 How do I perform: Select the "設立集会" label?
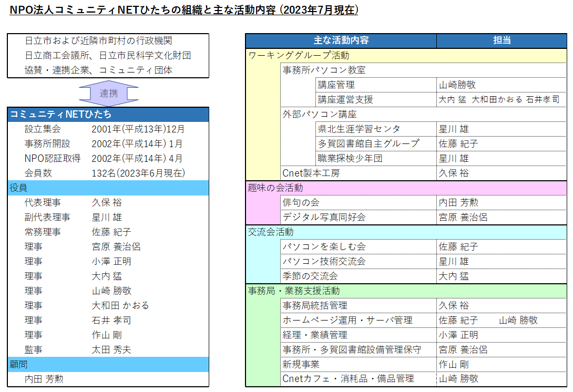point(43,129)
